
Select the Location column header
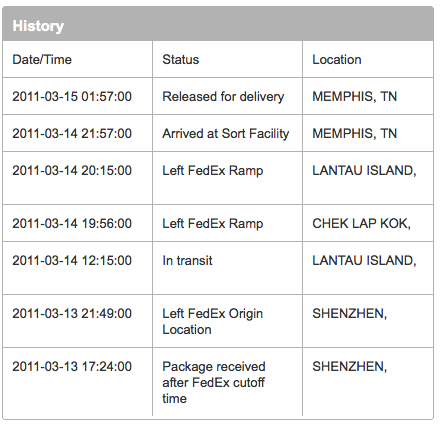coord(337,60)
